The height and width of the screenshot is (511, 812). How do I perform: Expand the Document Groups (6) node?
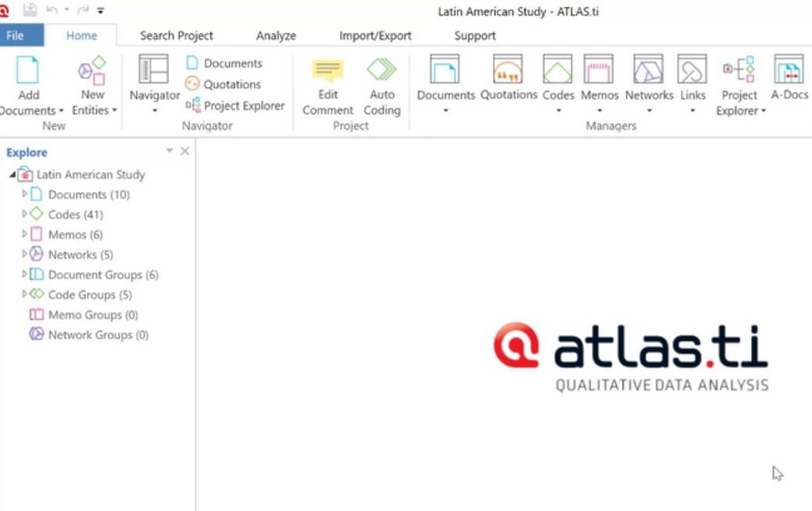[x=24, y=274]
